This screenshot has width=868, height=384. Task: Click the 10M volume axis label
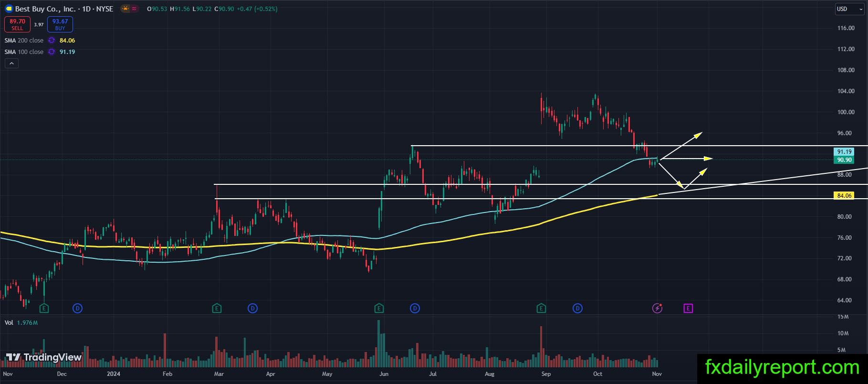pos(843,333)
